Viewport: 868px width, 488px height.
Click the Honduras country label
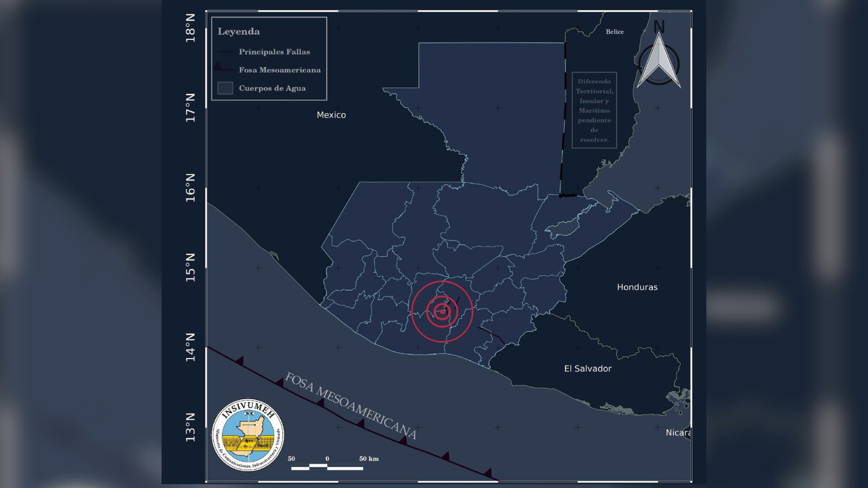(637, 287)
